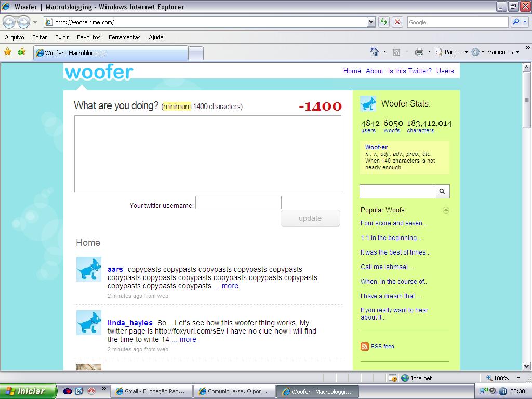Open the Favoritos menu

88,37
